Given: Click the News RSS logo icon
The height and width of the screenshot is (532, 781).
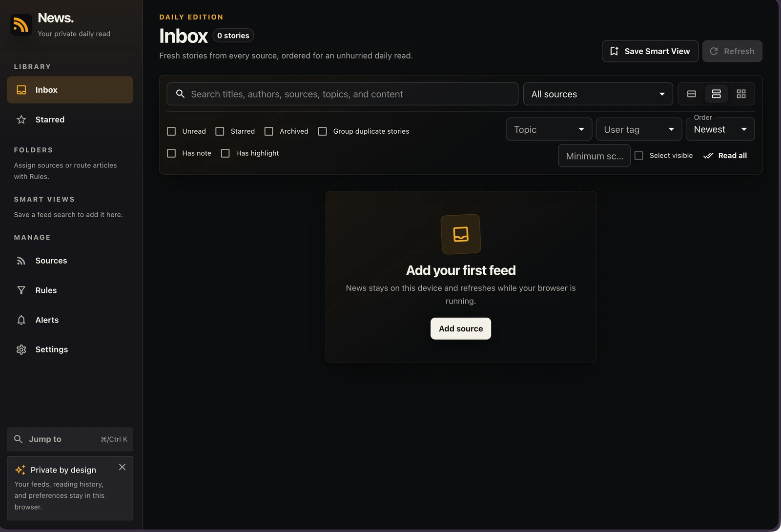Looking at the screenshot, I should [21, 24].
